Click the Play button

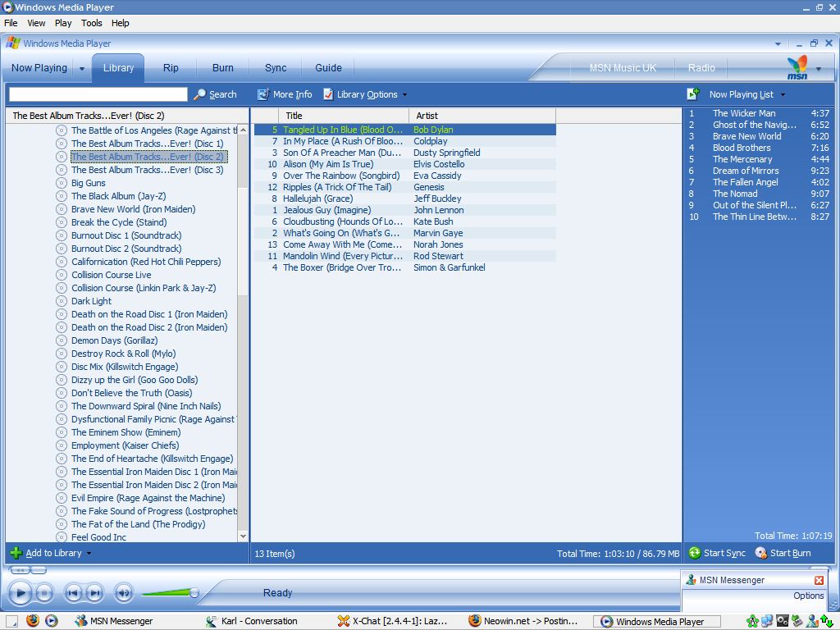(x=21, y=593)
